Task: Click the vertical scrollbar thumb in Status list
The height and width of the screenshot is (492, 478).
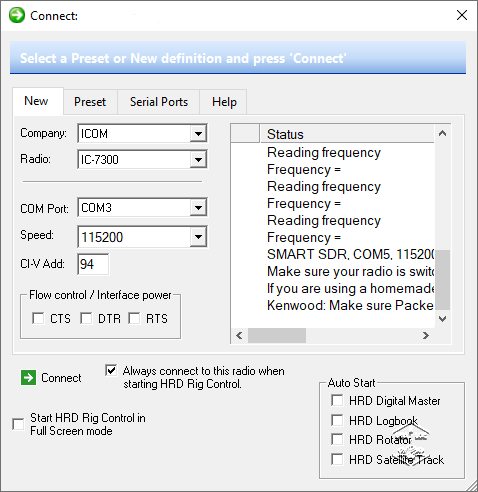Action: pos(442,280)
